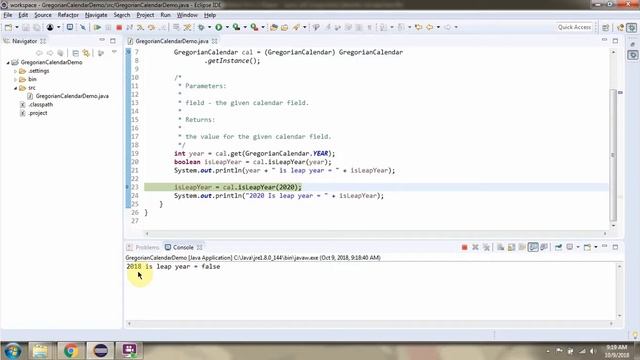Viewport: 640px width, 360px height.
Task: Open the External Tools dropdown arrow
Action: (x=263, y=27)
